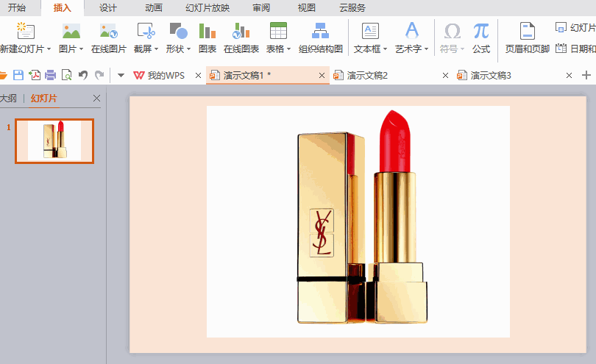The height and width of the screenshot is (364, 596).
Task: Expand the 艺术字 dropdown arrow
Action: (426, 49)
